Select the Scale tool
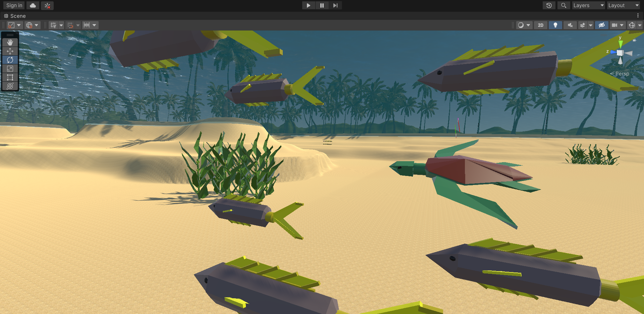 [x=10, y=69]
